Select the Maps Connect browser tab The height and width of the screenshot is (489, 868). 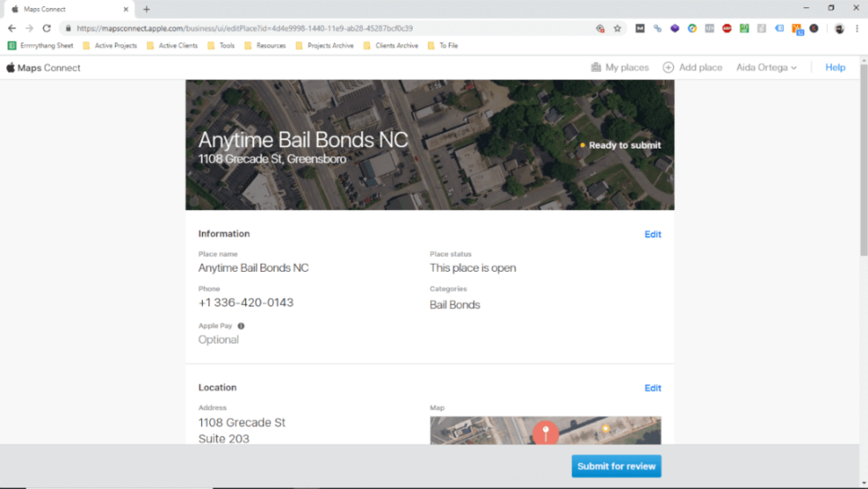pyautogui.click(x=67, y=9)
